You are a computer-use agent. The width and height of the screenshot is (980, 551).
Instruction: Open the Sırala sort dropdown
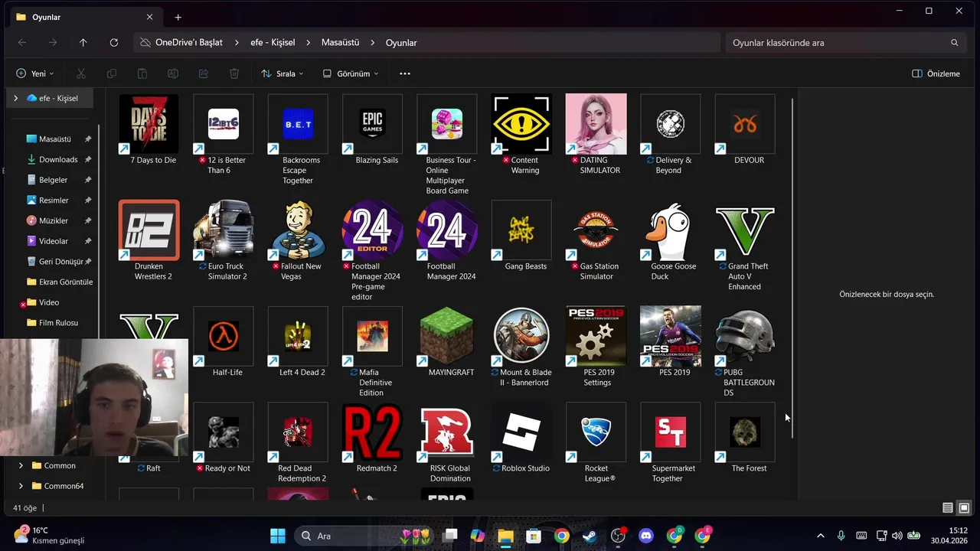click(x=282, y=73)
